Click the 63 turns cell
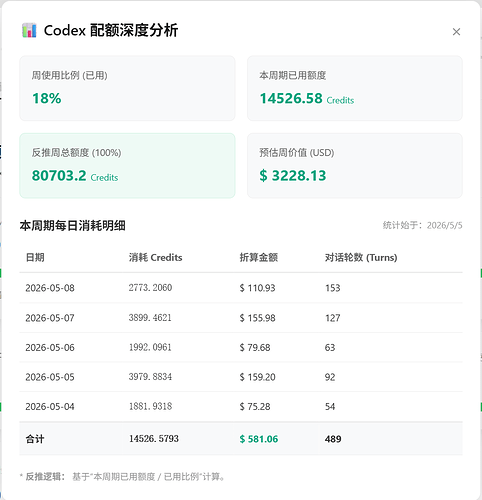The image size is (482, 500). (x=330, y=348)
